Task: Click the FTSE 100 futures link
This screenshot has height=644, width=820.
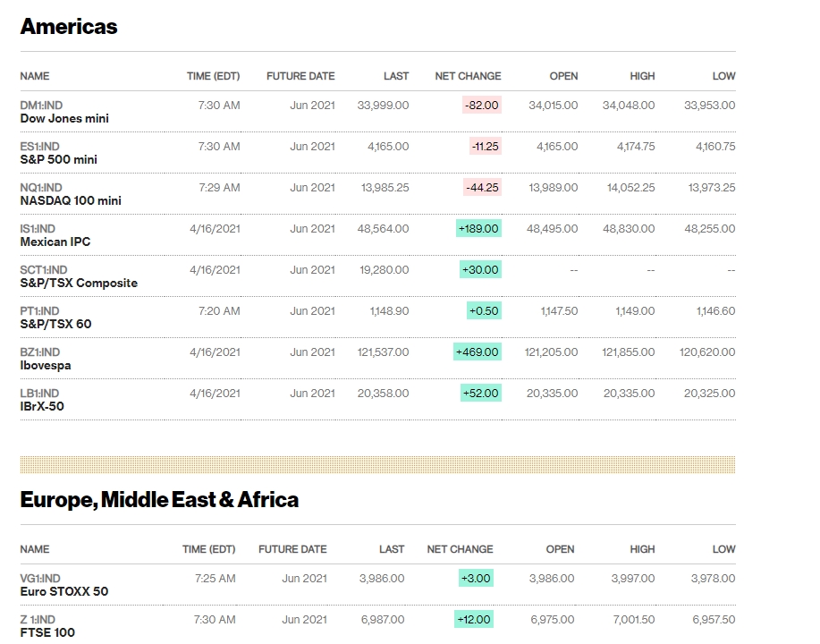Action: pos(47,632)
